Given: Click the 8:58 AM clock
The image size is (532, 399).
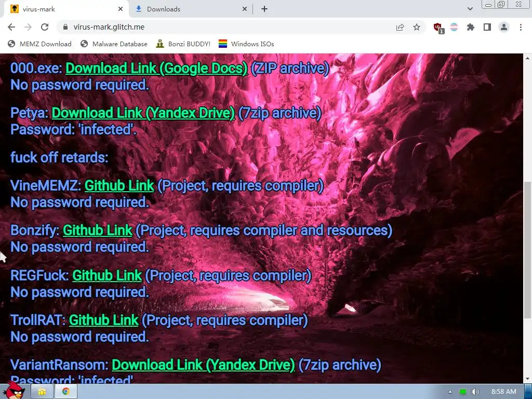Looking at the screenshot, I should [504, 392].
